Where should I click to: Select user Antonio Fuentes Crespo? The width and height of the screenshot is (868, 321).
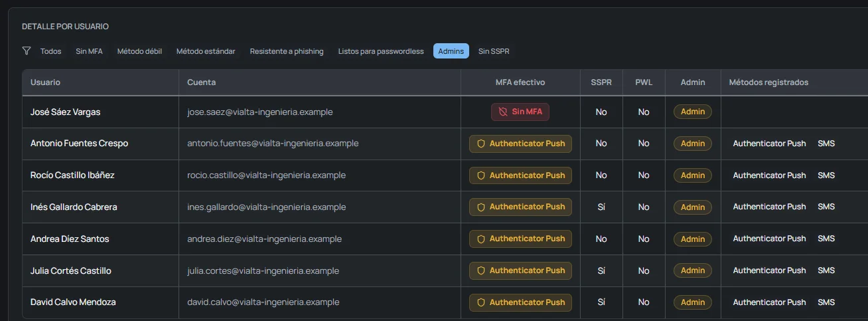pos(79,144)
